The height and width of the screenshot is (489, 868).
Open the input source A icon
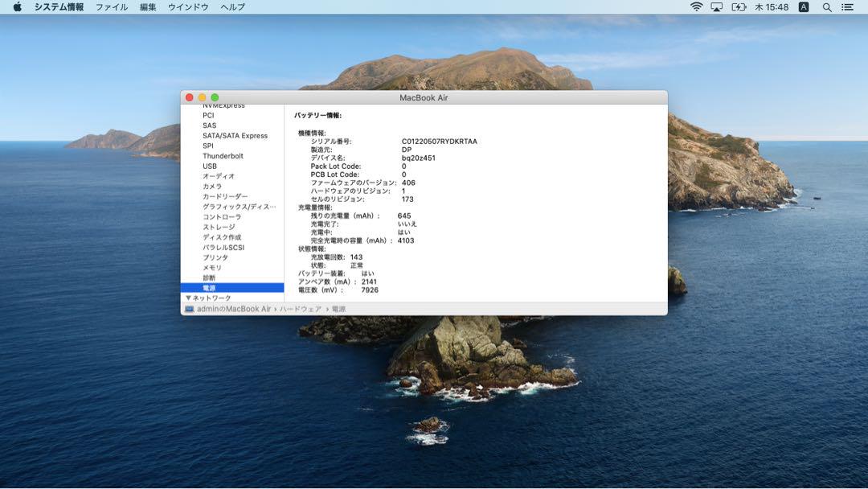[x=804, y=7]
